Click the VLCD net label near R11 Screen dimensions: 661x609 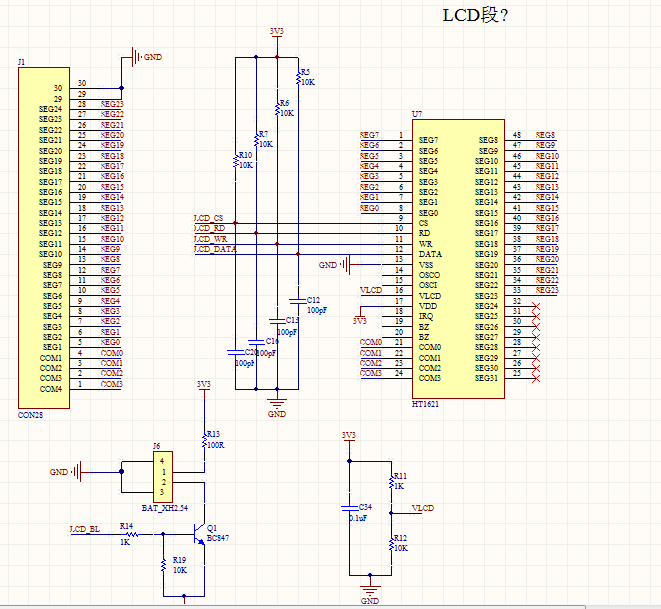click(423, 508)
